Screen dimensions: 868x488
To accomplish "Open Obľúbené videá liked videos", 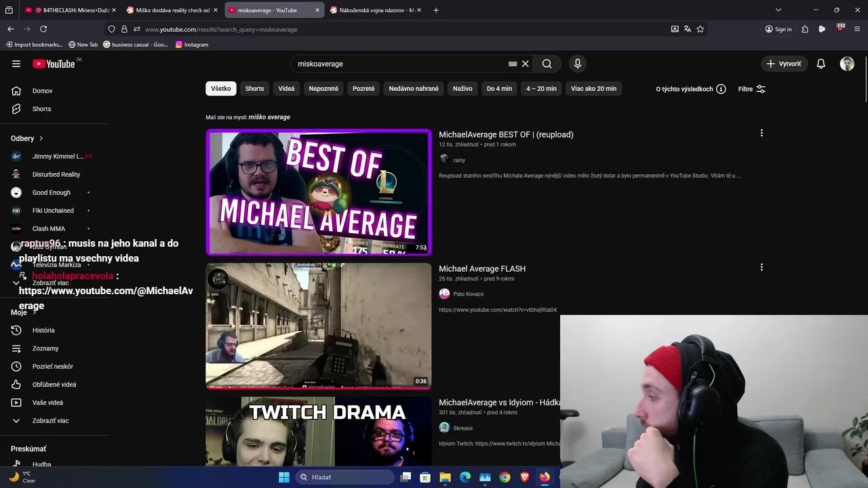I will pos(54,384).
